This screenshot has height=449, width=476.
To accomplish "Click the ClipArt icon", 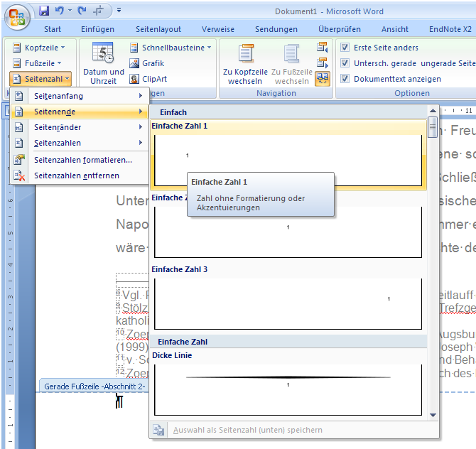I will 134,79.
